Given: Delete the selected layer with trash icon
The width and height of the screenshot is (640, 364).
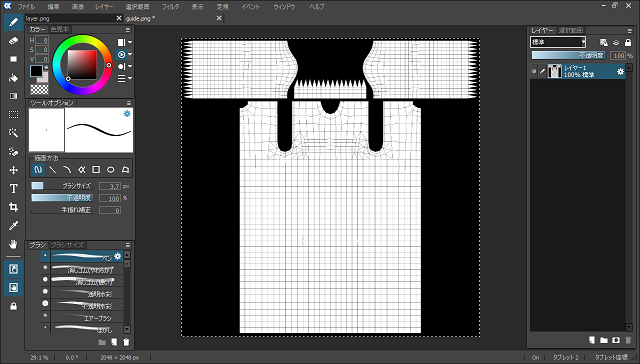Looking at the screenshot, I should coord(628,340).
